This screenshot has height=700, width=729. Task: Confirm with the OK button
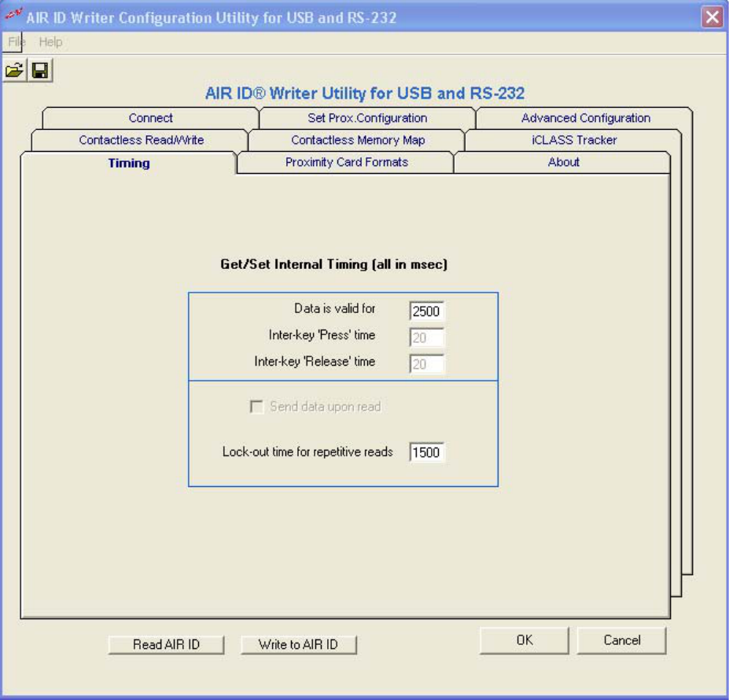click(525, 640)
